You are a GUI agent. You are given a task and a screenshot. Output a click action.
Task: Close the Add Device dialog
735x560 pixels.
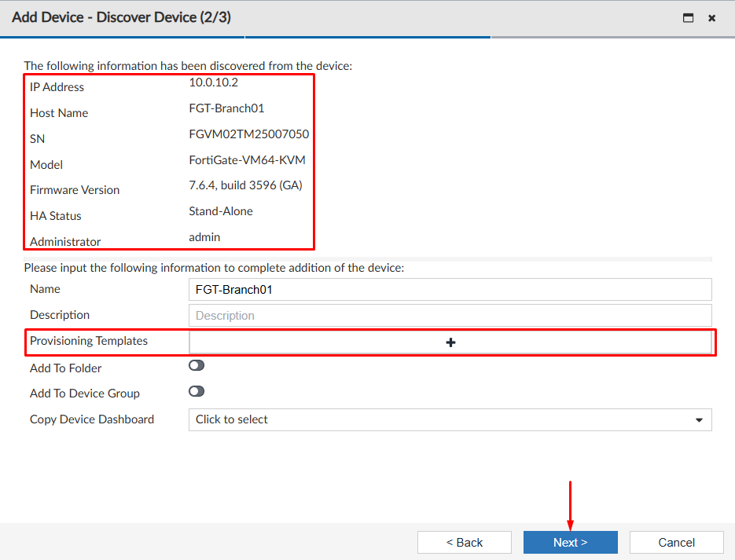point(711,17)
